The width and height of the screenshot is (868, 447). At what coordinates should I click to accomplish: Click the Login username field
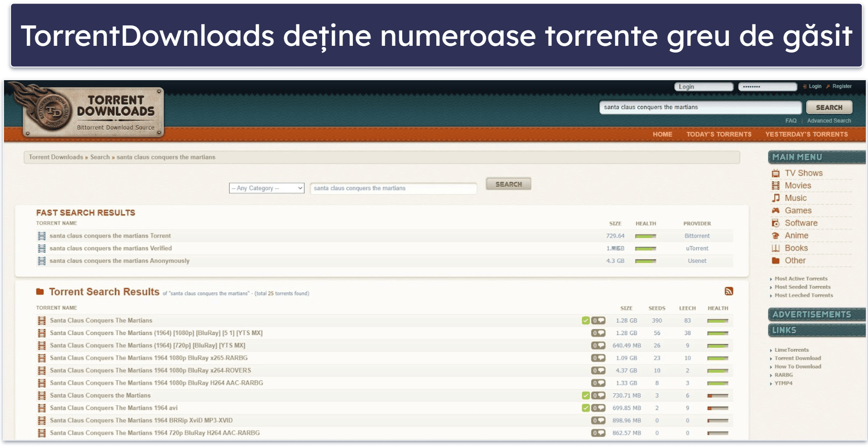pos(703,87)
